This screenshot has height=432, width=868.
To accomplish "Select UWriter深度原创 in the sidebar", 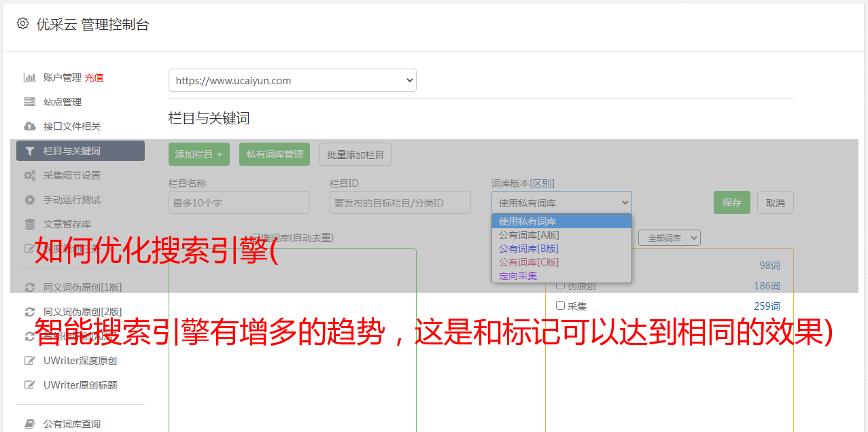I will pyautogui.click(x=80, y=361).
